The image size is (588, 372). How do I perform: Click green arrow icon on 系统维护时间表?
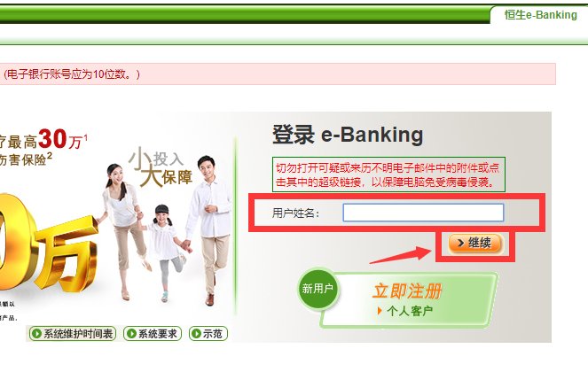36,333
